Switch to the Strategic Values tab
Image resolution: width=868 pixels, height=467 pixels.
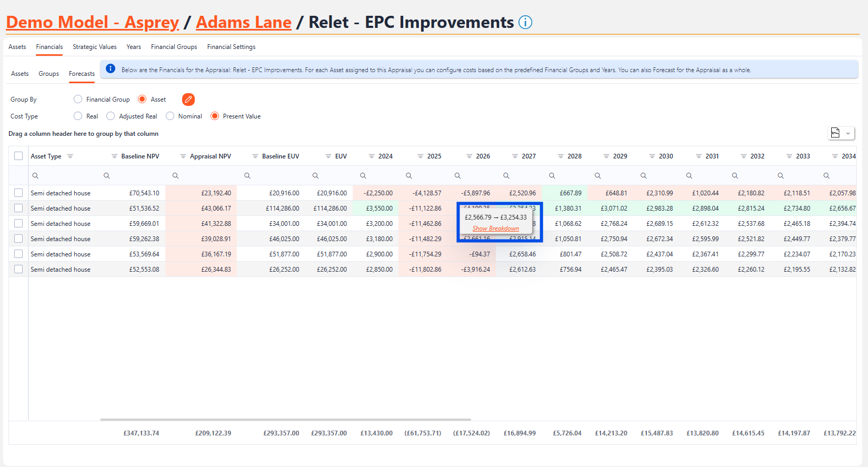tap(95, 47)
